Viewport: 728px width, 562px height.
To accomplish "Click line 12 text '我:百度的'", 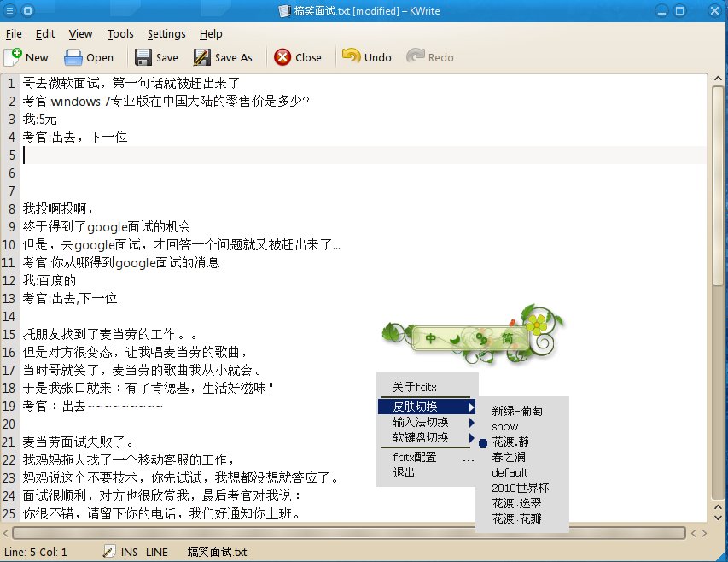I will (x=49, y=280).
